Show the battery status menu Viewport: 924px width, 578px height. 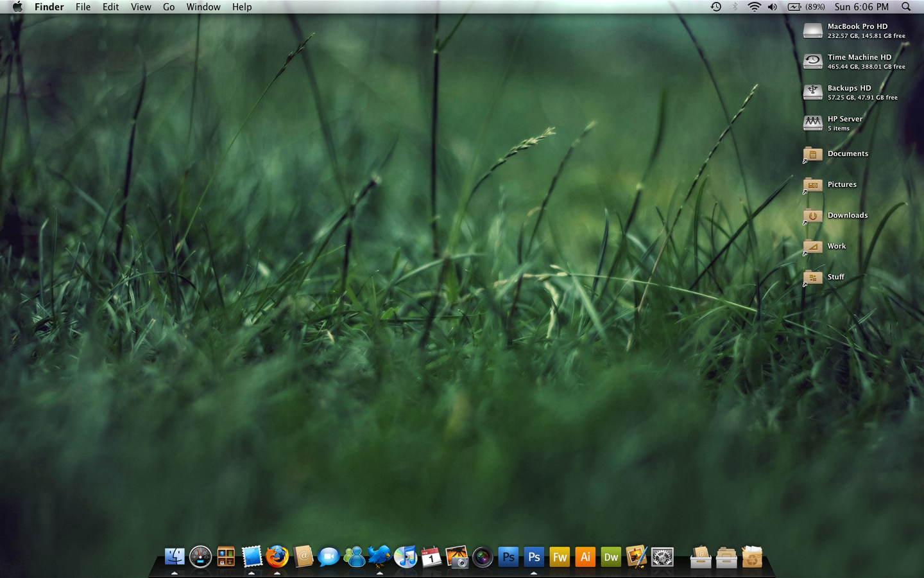pos(806,7)
